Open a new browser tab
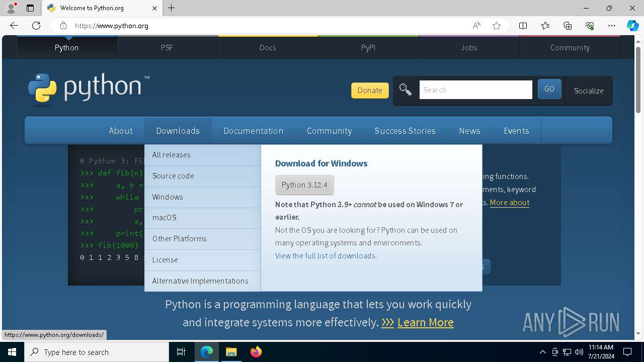Image resolution: width=644 pixels, height=362 pixels. tap(172, 8)
